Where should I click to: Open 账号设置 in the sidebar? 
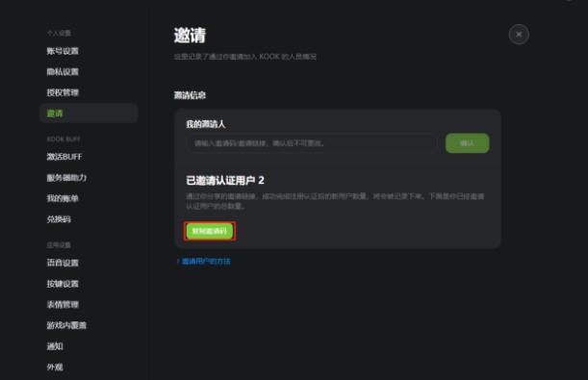click(x=63, y=51)
